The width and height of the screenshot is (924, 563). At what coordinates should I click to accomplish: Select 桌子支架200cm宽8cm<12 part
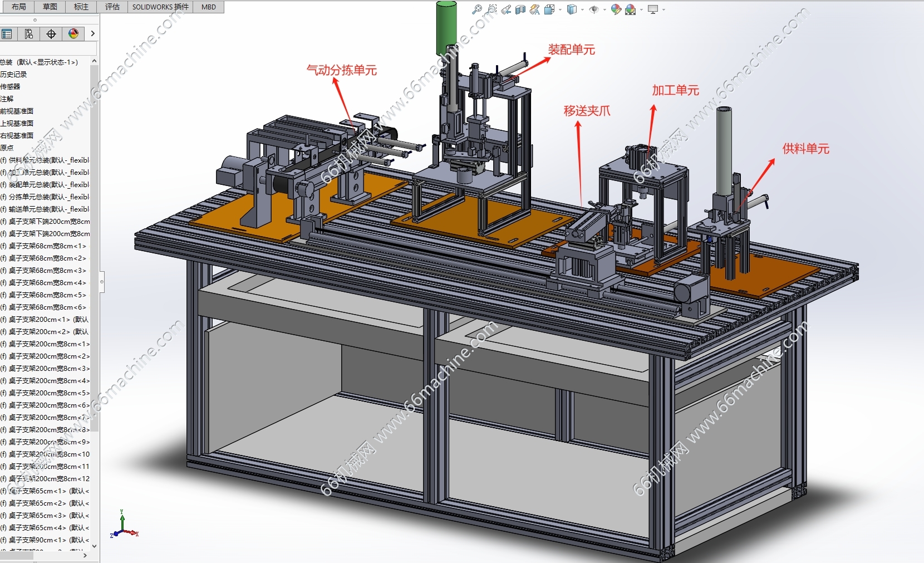45,478
